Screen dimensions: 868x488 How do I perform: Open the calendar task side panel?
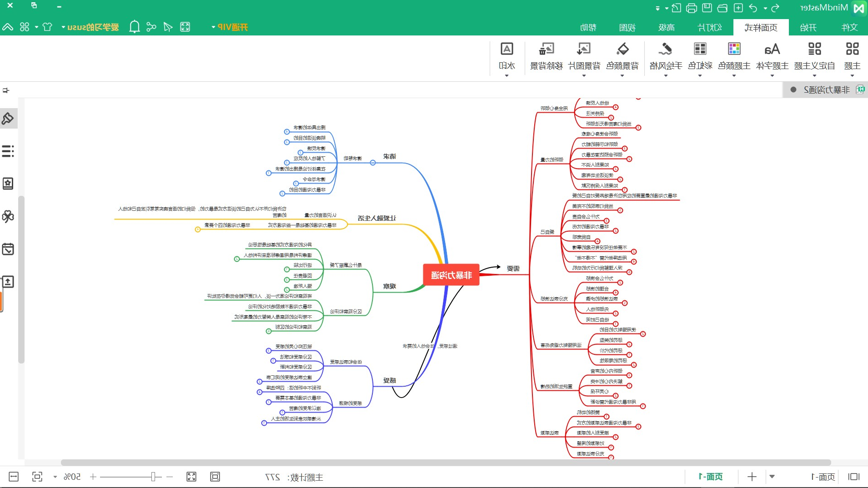[x=8, y=249]
